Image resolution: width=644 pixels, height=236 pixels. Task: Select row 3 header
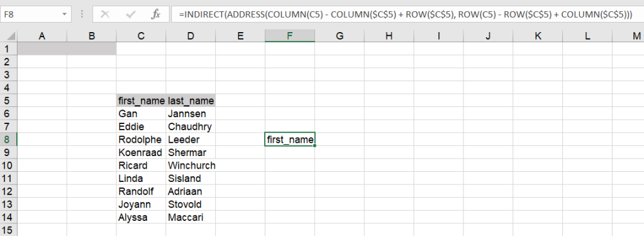pos(8,74)
